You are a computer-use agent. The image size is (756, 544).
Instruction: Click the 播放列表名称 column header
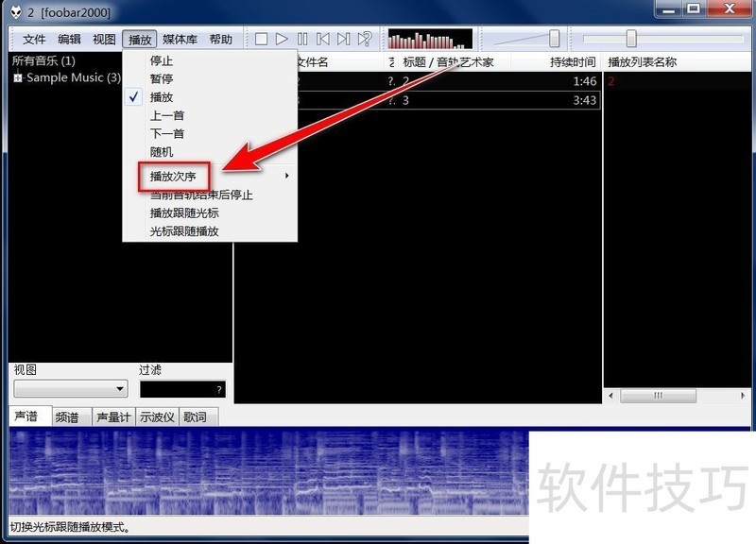pos(677,62)
